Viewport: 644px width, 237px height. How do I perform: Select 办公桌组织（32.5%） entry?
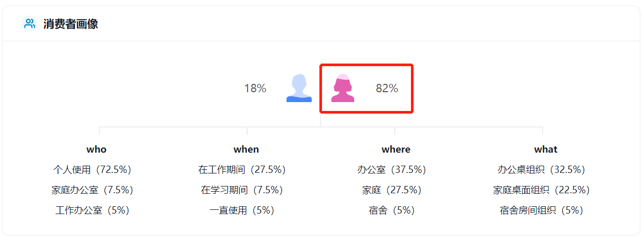542,170
